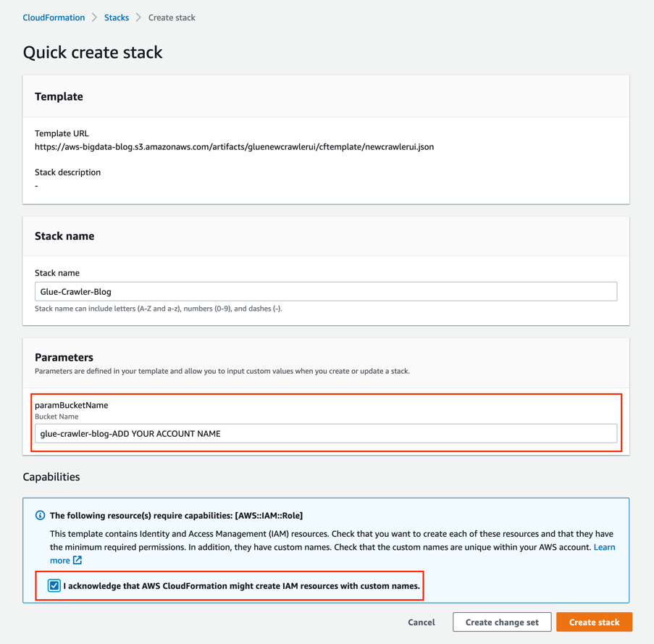
Task: Toggle the IAM acknowledgement checkbox
Action: (x=54, y=585)
